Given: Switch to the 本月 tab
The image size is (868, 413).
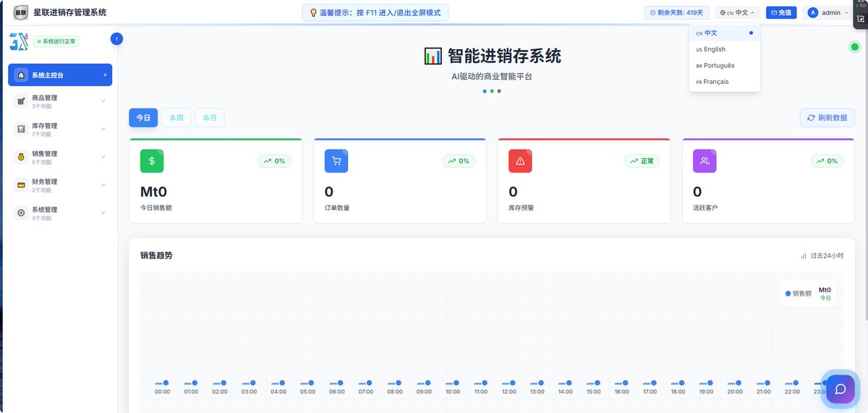Looking at the screenshot, I should [x=210, y=117].
